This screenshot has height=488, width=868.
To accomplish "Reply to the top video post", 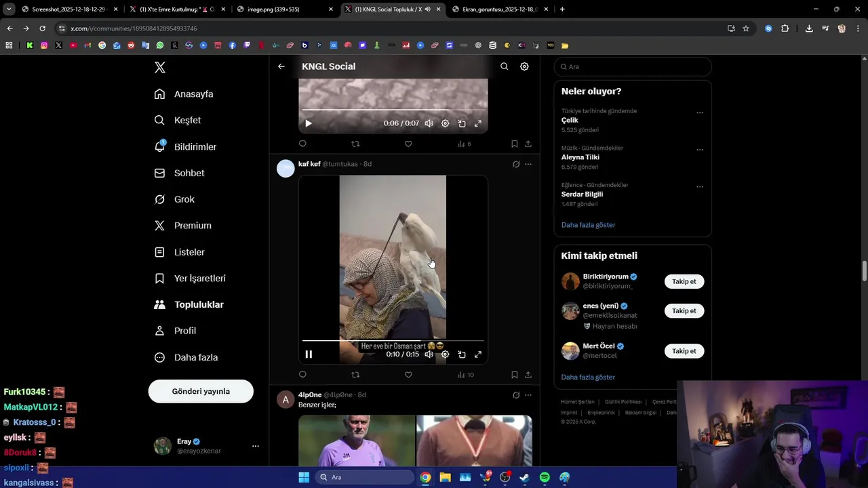I will tap(302, 144).
